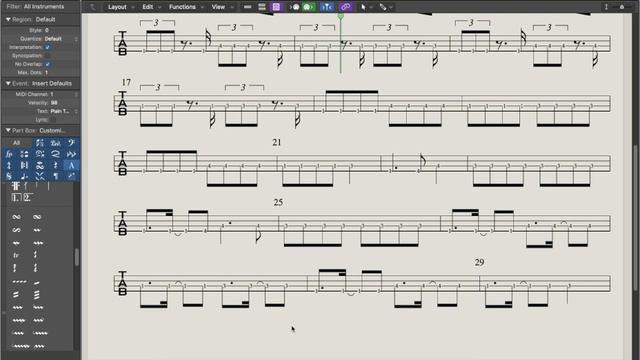Select the text 'A' group in Part Box
Image resolution: width=640 pixels, height=360 pixels.
[x=71, y=165]
